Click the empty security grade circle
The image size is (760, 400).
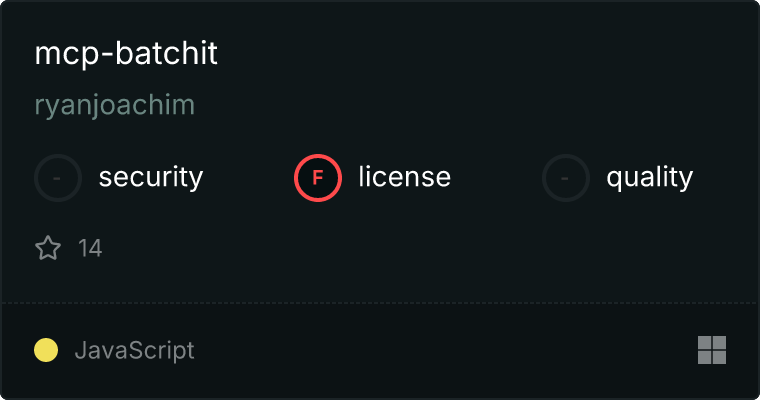pyautogui.click(x=58, y=178)
